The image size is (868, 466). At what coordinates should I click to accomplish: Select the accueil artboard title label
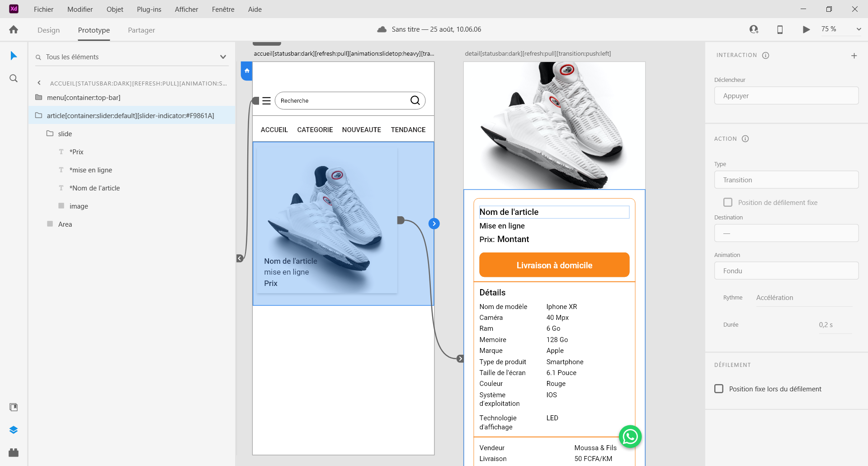(344, 53)
